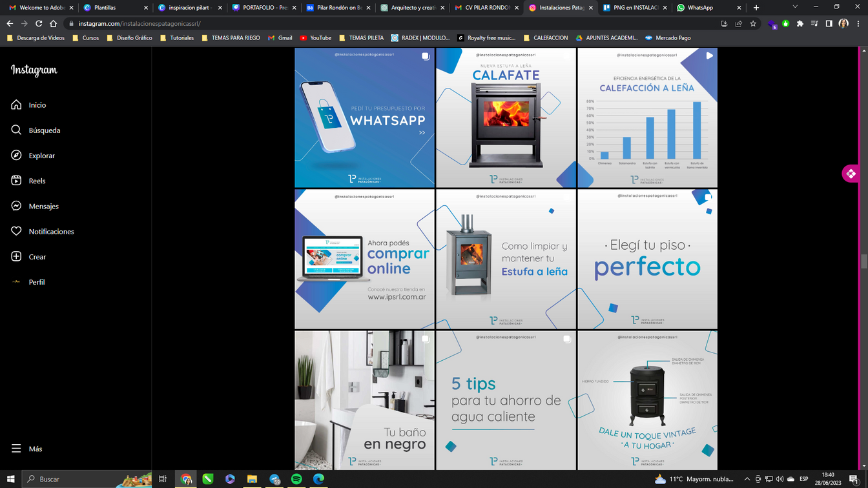Bookmark page with the star icon

[753, 23]
